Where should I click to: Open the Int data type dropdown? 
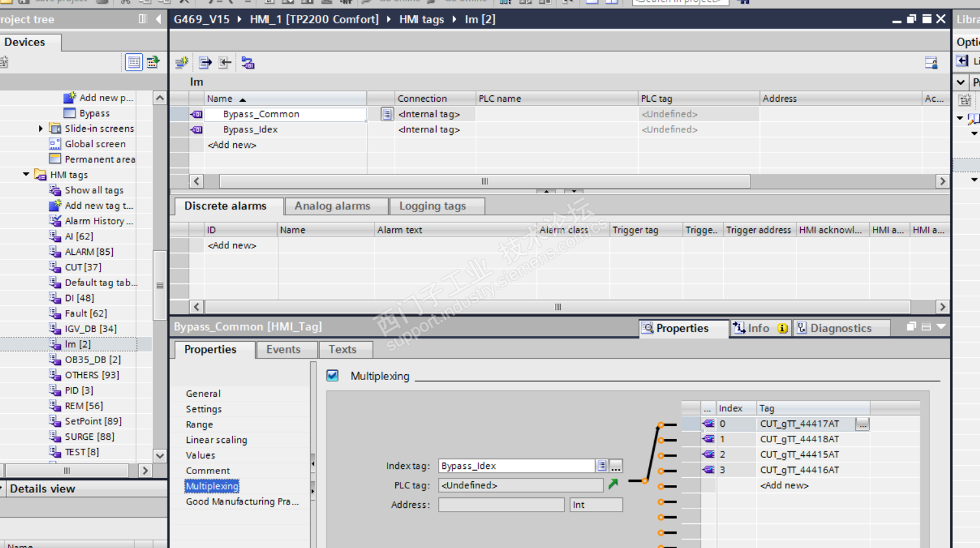596,505
